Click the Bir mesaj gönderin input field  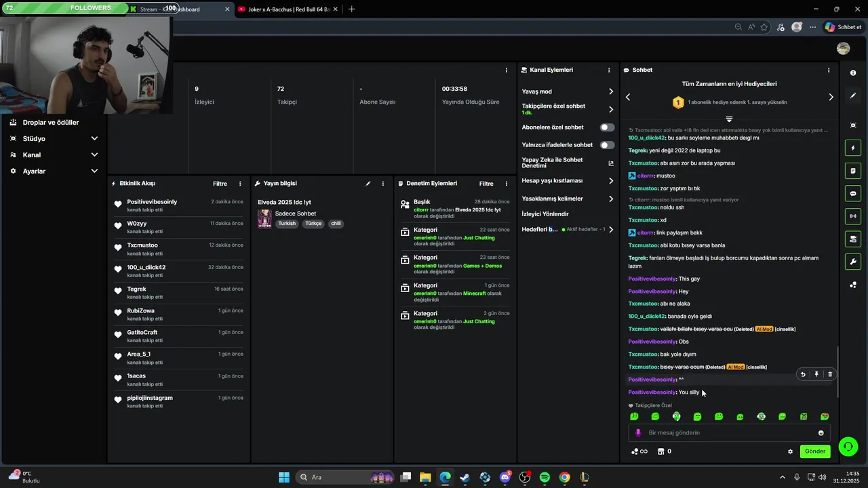[729, 433]
